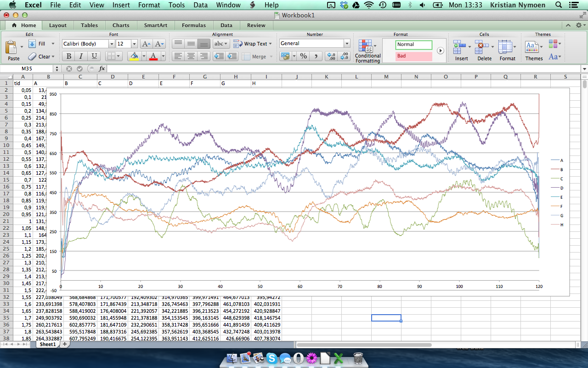Open Spotlight search in the menu bar

pos(559,5)
